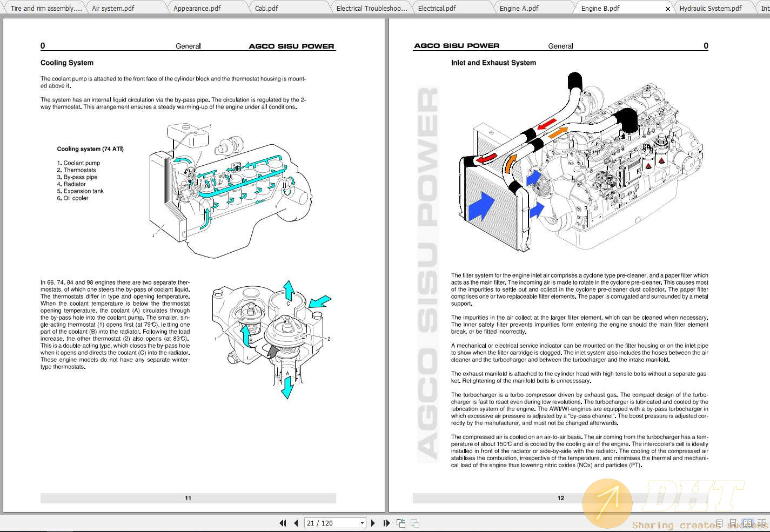The width and height of the screenshot is (770, 532).
Task: Switch to the Hydraulic System.pdf tab
Action: 710,8
